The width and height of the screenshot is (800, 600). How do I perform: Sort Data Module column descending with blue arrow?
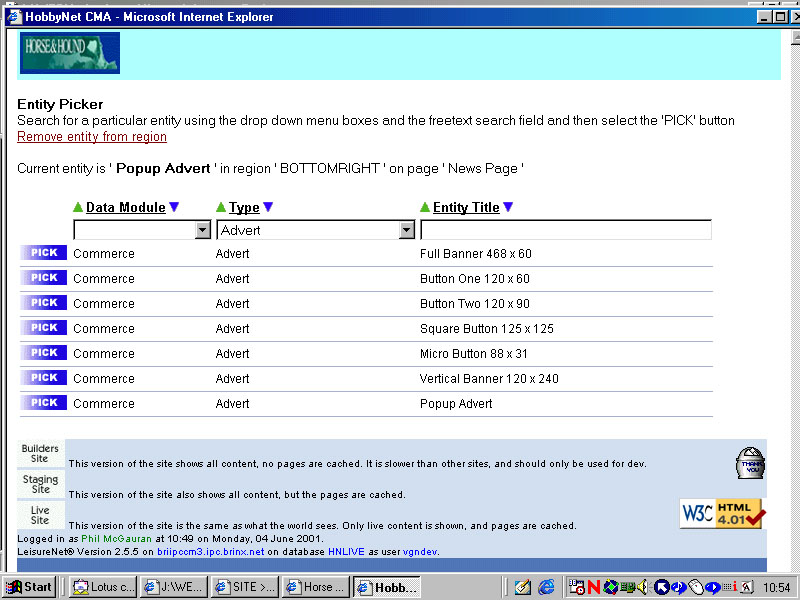coord(174,207)
